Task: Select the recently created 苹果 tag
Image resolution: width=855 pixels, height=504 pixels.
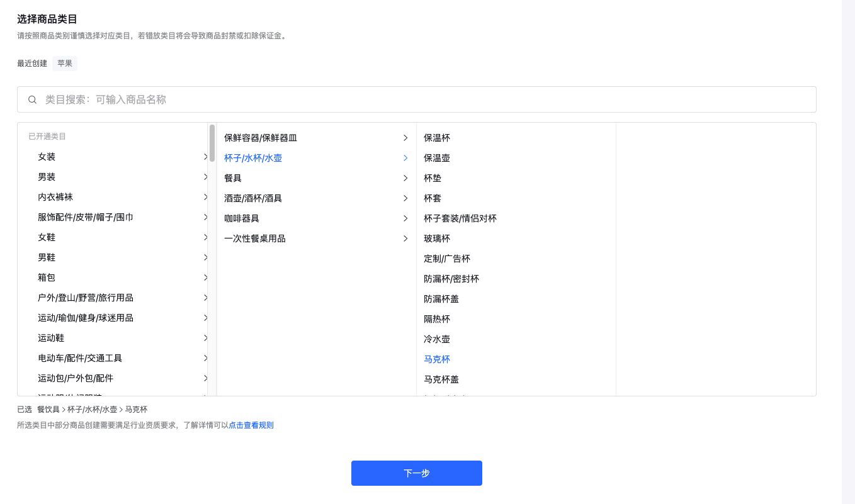Action: pyautogui.click(x=65, y=64)
